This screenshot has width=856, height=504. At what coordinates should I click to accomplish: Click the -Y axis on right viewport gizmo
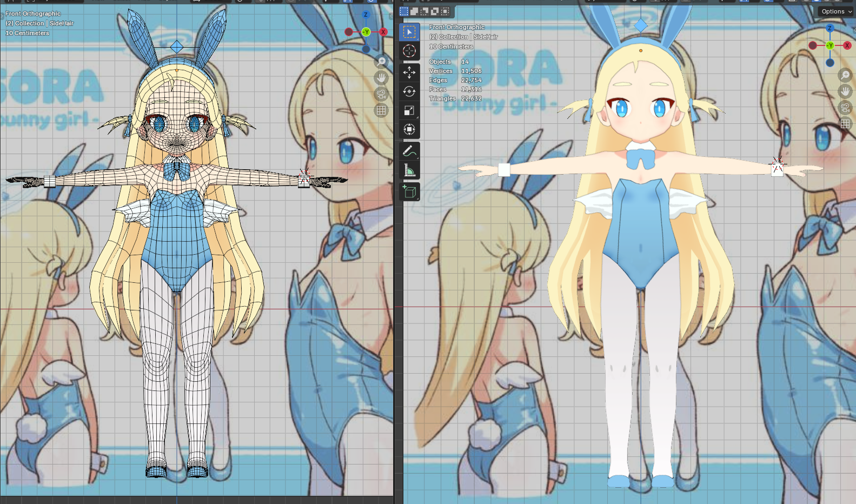(830, 45)
